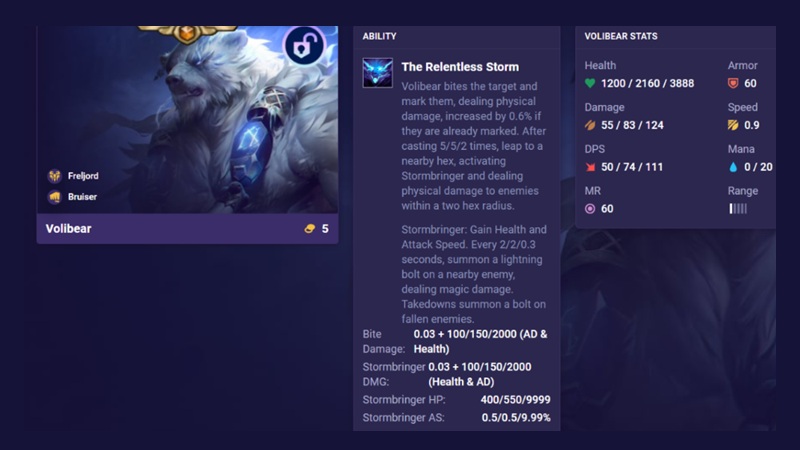Click the Magic Resist circle icon
The image size is (800, 450).
click(x=590, y=209)
